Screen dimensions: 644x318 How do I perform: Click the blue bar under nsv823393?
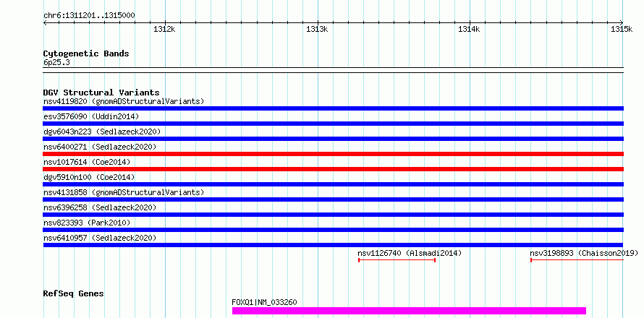pos(334,230)
